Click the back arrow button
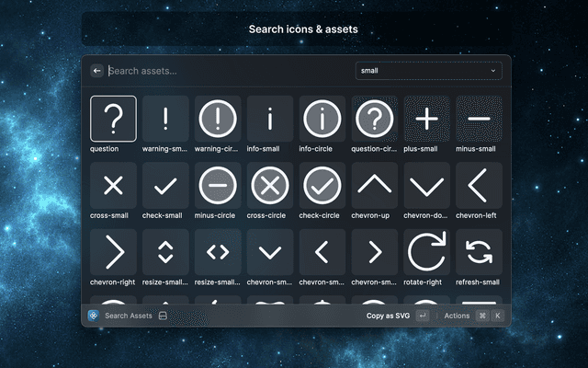The width and height of the screenshot is (588, 368). pos(97,70)
